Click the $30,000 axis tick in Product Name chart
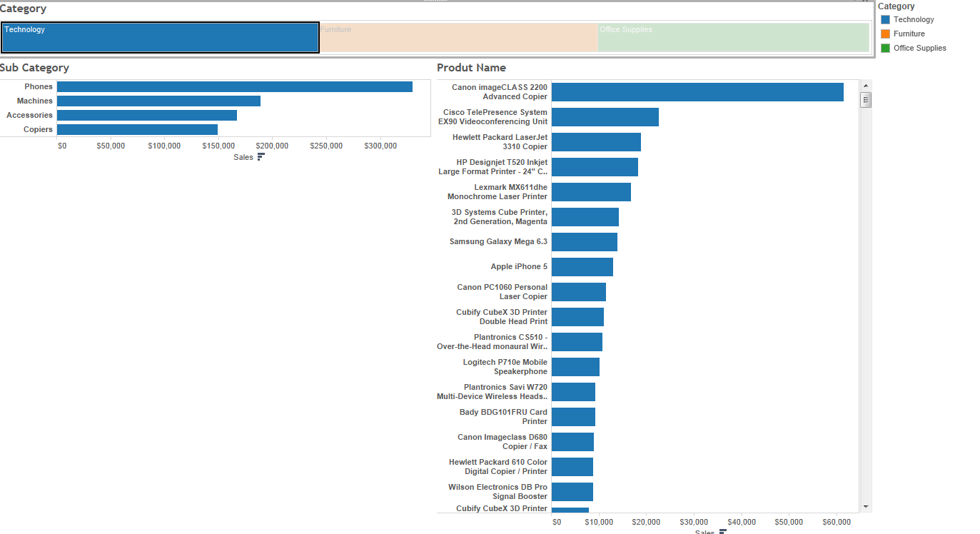The image size is (980, 534). pyautogui.click(x=694, y=522)
